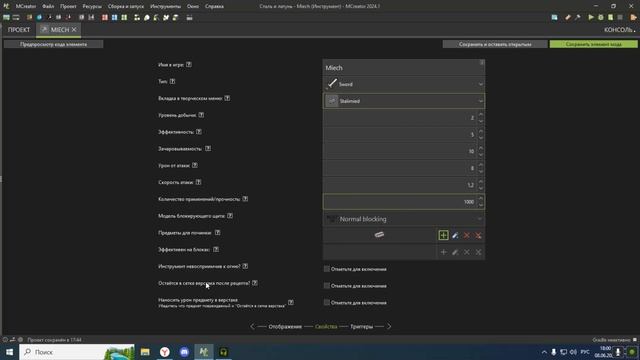The image size is (640, 360).
Task: Click the blue globe icon in top toolbar
Action: [39, 18]
